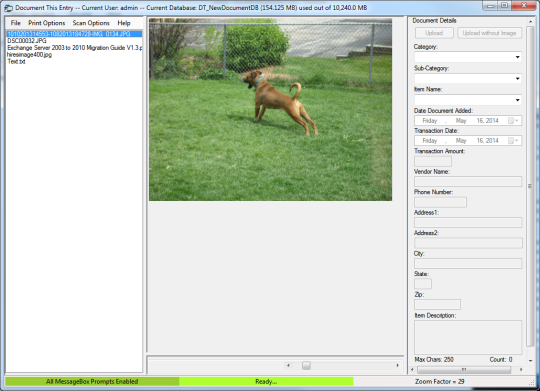Click the State input field
540x391 pixels.
point(423,284)
